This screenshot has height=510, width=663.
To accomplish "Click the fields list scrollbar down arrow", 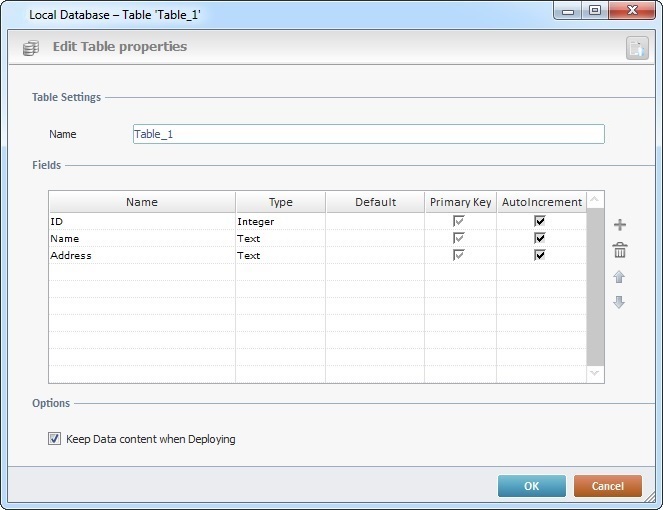I will click(596, 373).
